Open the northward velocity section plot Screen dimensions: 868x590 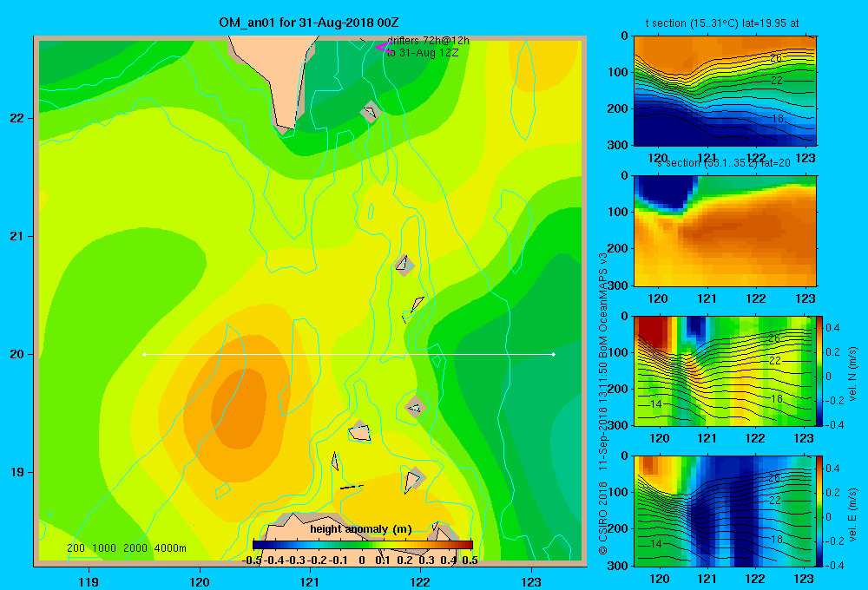[725, 370]
